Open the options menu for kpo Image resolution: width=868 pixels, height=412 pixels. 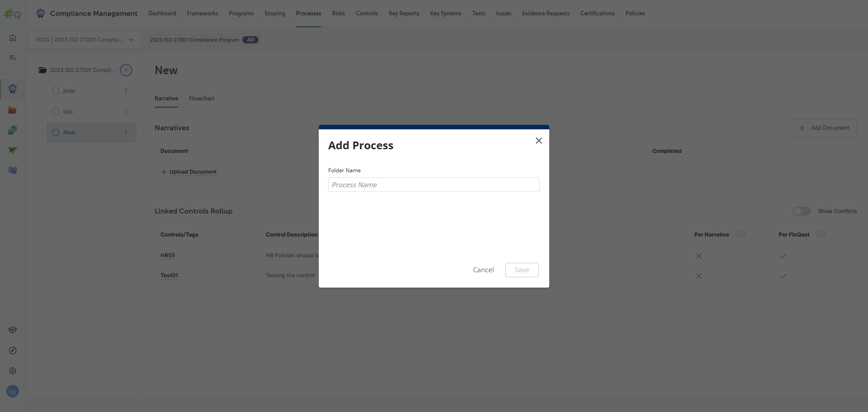tap(126, 112)
